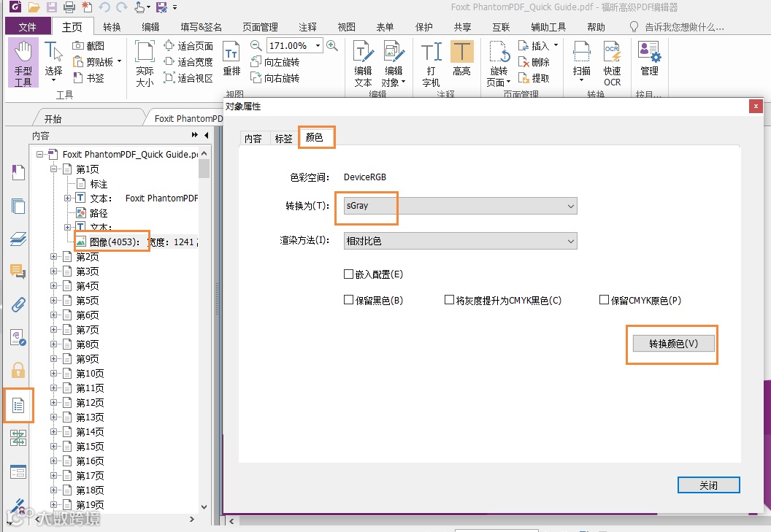Image resolution: width=771 pixels, height=532 pixels.
Task: Choose Fit Page (适合页面)
Action: pos(188,46)
